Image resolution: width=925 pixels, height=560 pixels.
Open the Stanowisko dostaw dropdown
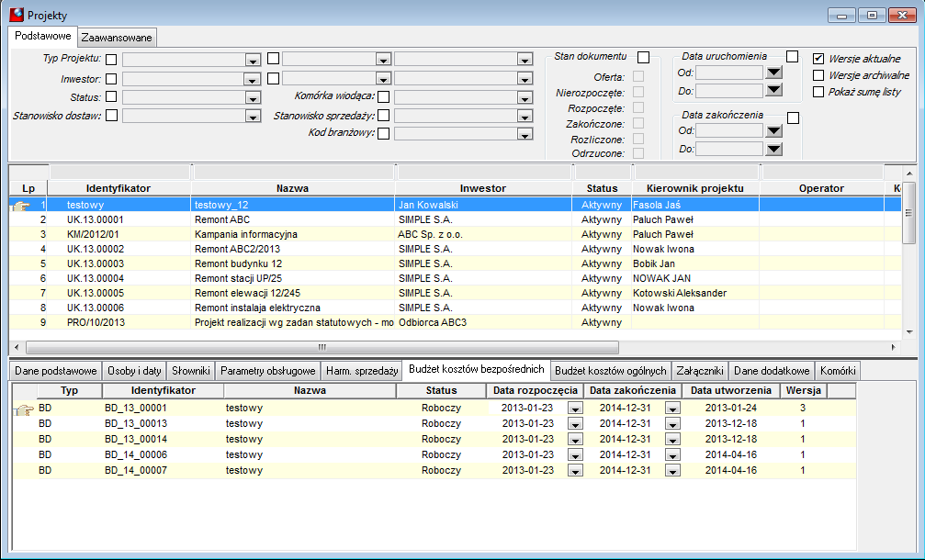[253, 116]
